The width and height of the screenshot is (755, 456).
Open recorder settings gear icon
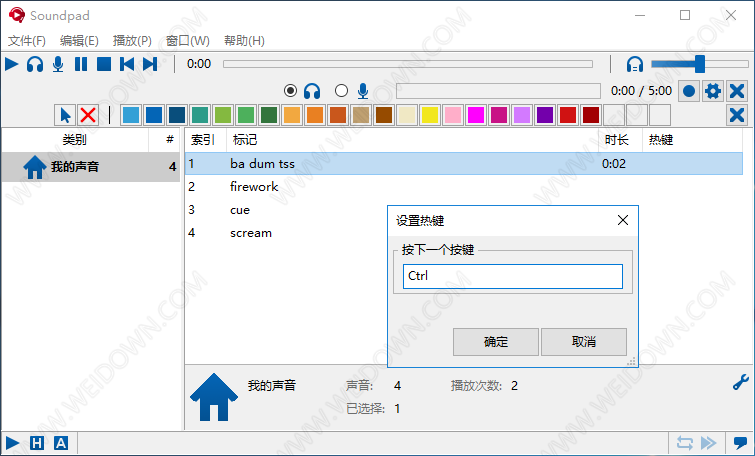(713, 91)
